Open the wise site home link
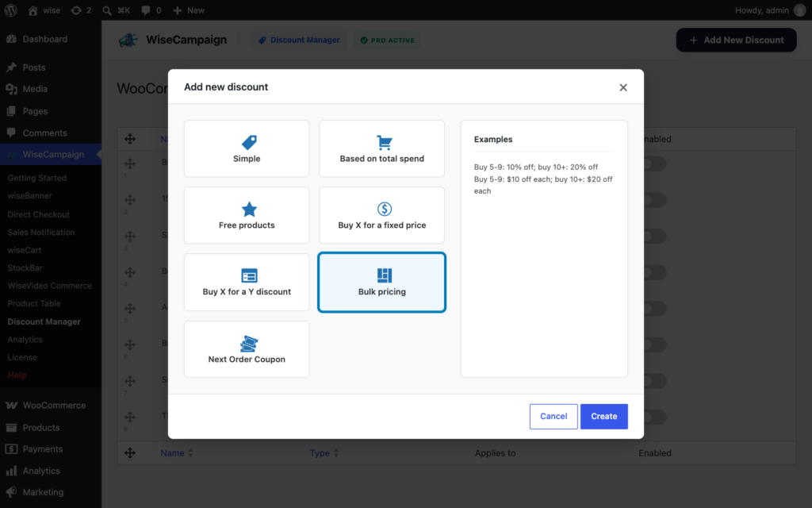This screenshot has width=812, height=508. (44, 10)
